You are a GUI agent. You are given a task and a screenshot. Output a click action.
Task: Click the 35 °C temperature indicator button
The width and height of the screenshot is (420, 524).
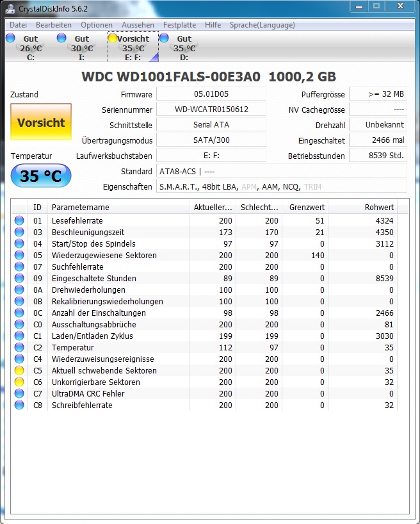click(41, 176)
